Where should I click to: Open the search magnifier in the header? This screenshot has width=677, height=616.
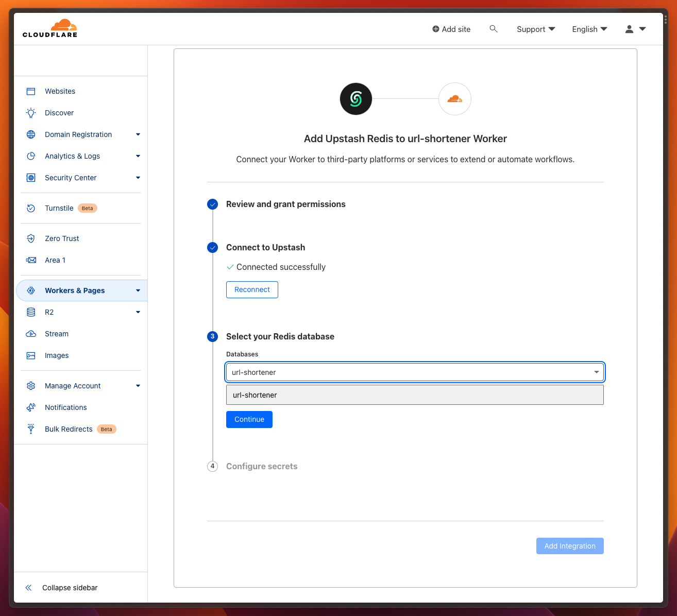pos(494,29)
